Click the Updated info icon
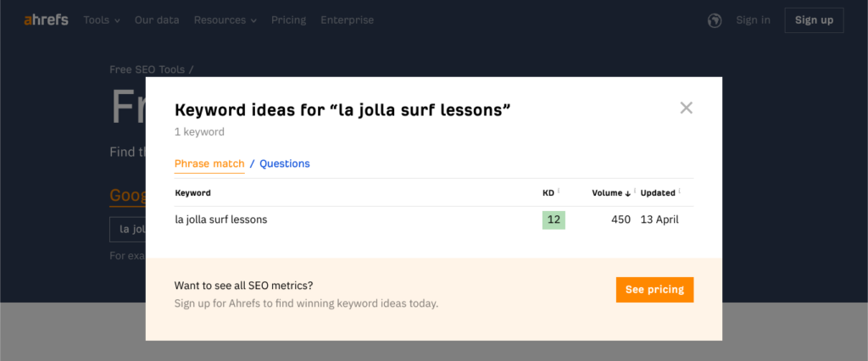 click(679, 192)
